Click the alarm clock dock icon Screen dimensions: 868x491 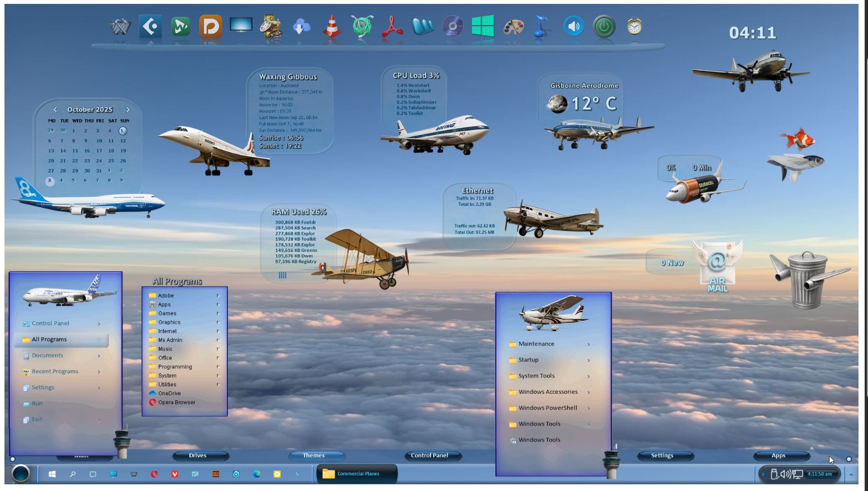pyautogui.click(x=634, y=26)
